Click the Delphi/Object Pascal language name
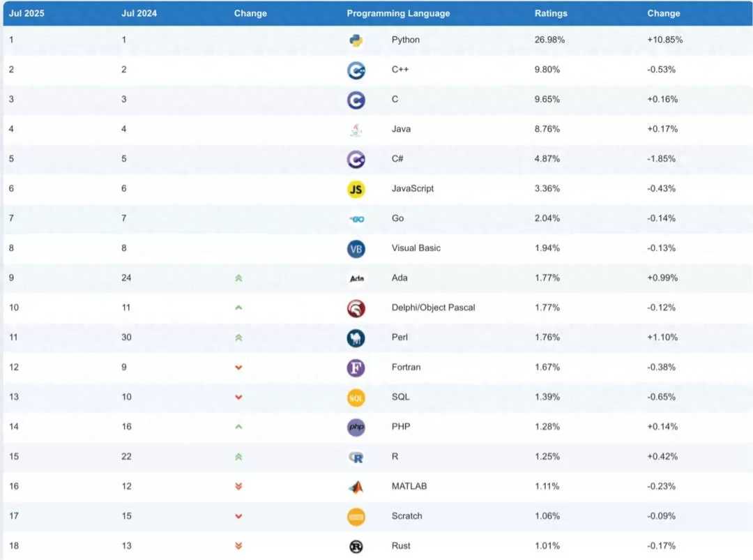Viewport: 753px width, 560px height. pos(433,308)
